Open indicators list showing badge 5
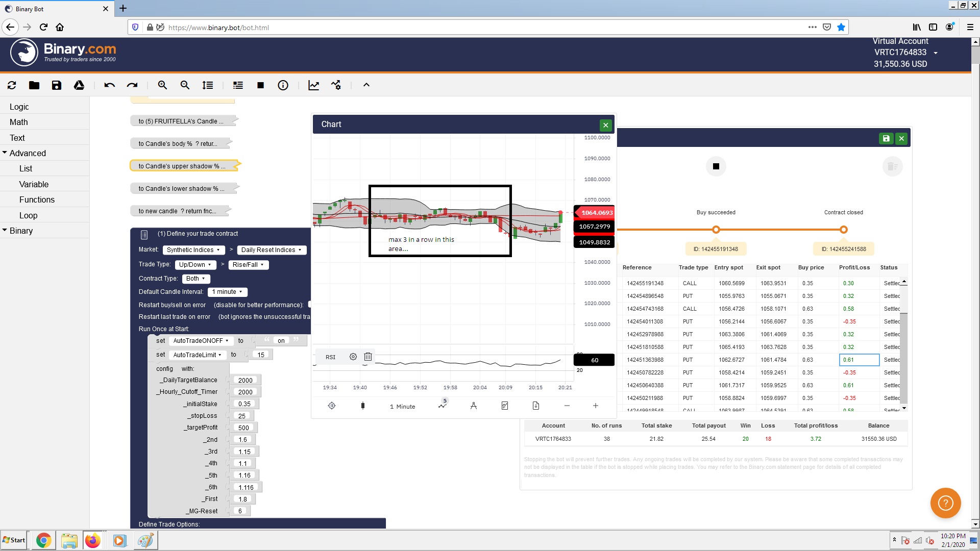980x551 pixels. (443, 406)
